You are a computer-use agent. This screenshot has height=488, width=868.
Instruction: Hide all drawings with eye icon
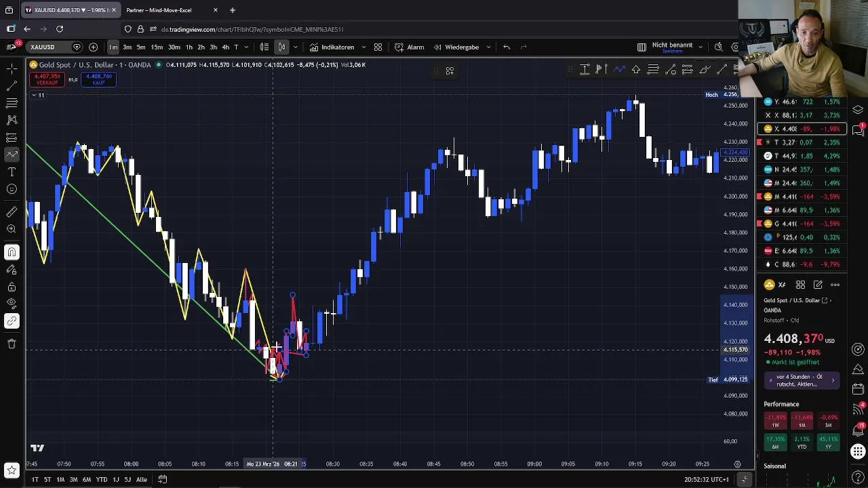click(x=12, y=304)
